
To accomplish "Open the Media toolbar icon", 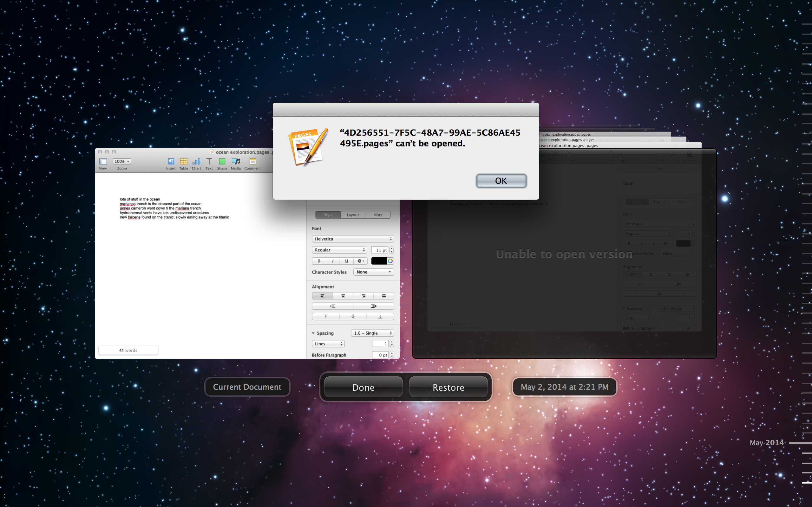I will (x=236, y=162).
